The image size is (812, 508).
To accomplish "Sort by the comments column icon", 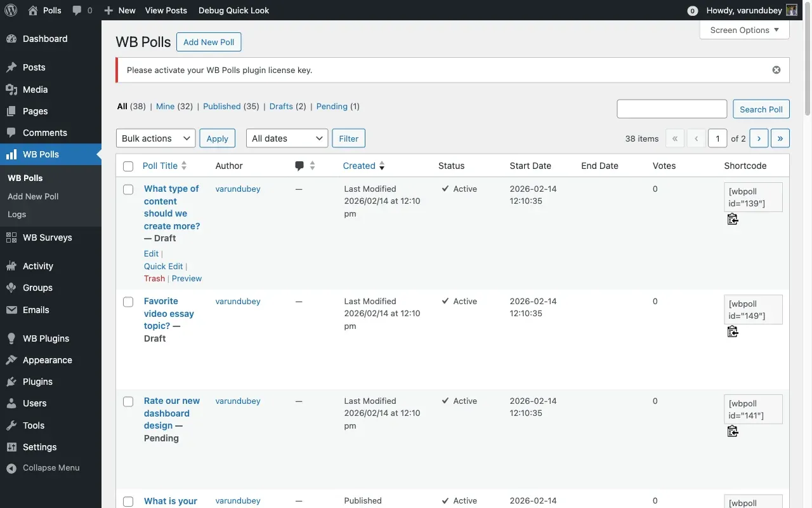I will tap(305, 166).
